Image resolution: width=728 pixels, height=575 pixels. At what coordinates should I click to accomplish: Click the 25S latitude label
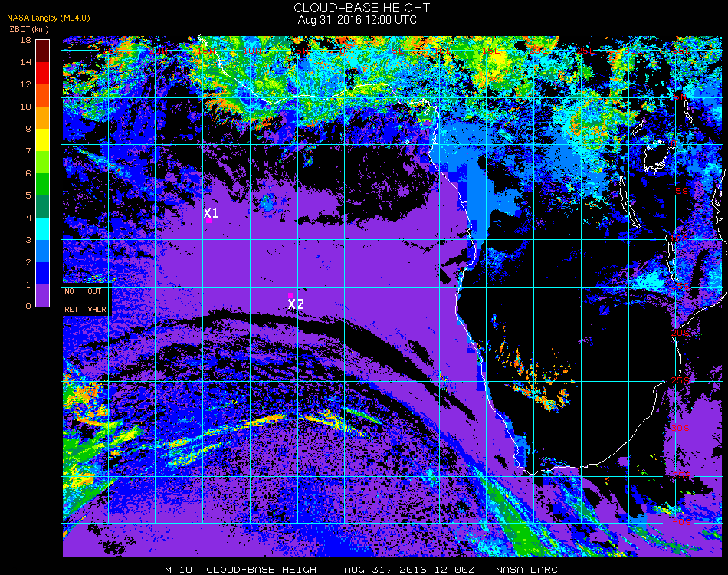tap(680, 381)
